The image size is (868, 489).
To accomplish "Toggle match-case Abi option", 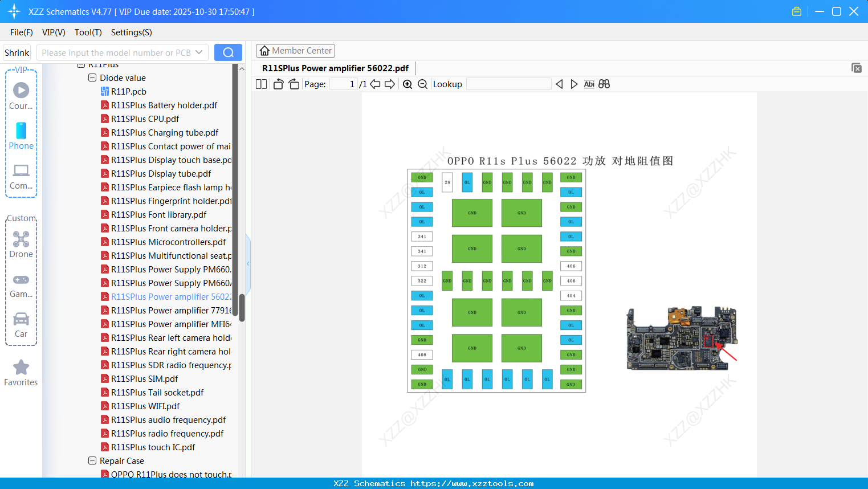I will point(589,84).
